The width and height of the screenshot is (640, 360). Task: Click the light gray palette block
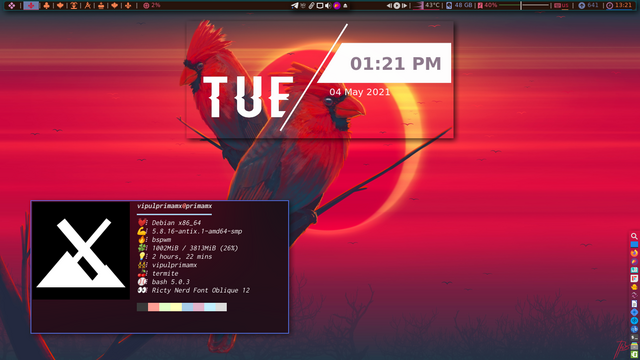[221, 307]
